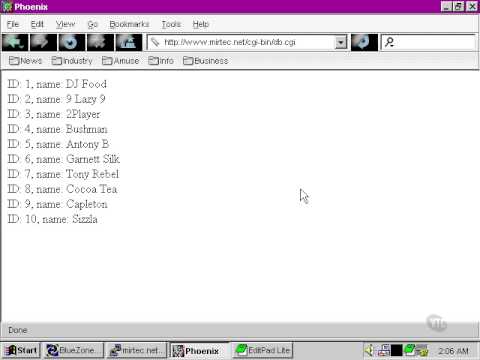This screenshot has width=480, height=360.
Task: Open the Help menu
Action: pyautogui.click(x=201, y=24)
